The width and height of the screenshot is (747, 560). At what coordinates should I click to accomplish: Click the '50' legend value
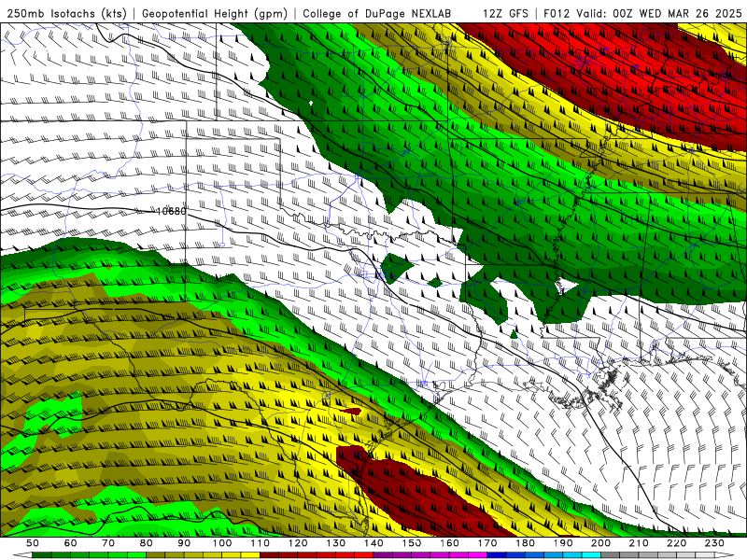pyautogui.click(x=33, y=543)
